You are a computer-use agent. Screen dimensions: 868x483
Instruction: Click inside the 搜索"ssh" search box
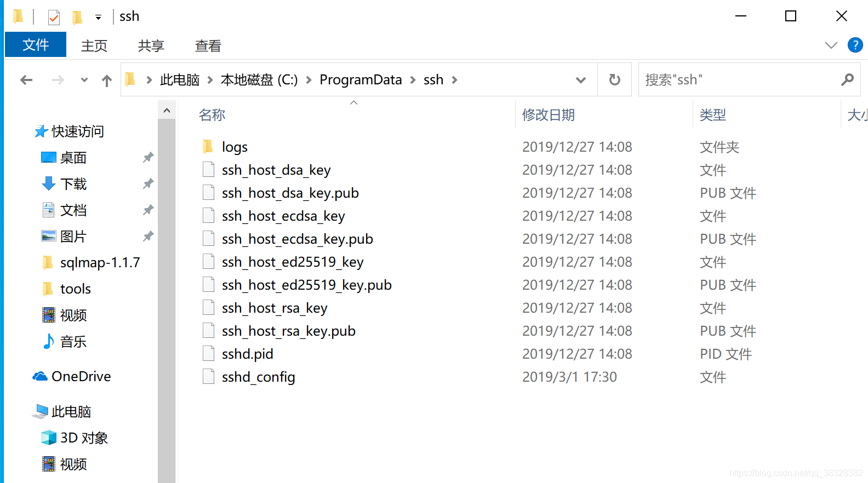click(739, 80)
